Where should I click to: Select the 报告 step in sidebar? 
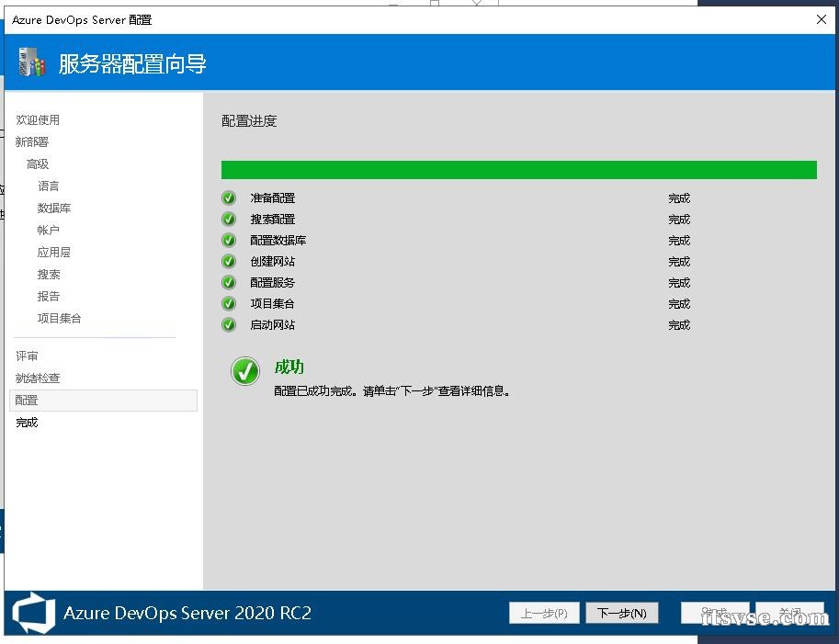48,296
